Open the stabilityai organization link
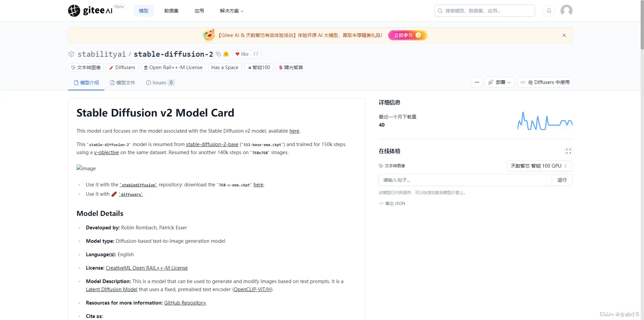 pos(102,54)
